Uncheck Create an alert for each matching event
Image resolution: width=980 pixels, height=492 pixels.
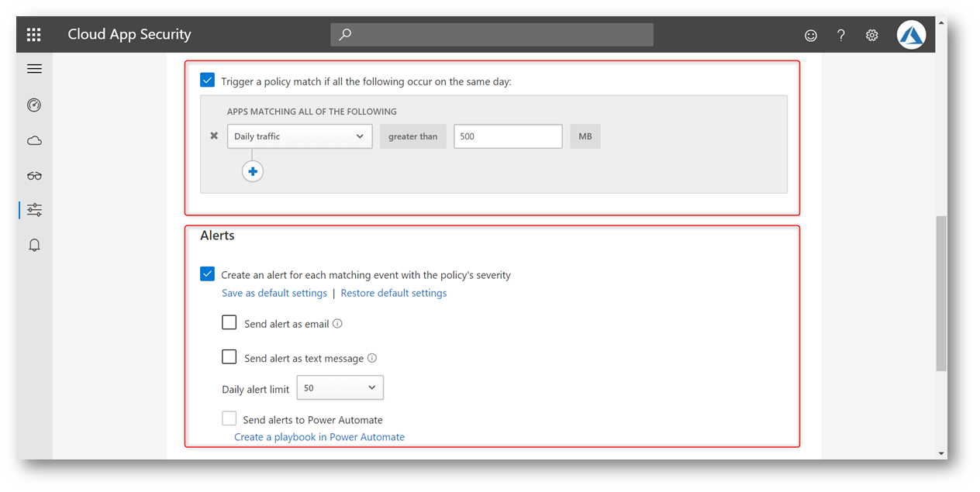[x=207, y=274]
